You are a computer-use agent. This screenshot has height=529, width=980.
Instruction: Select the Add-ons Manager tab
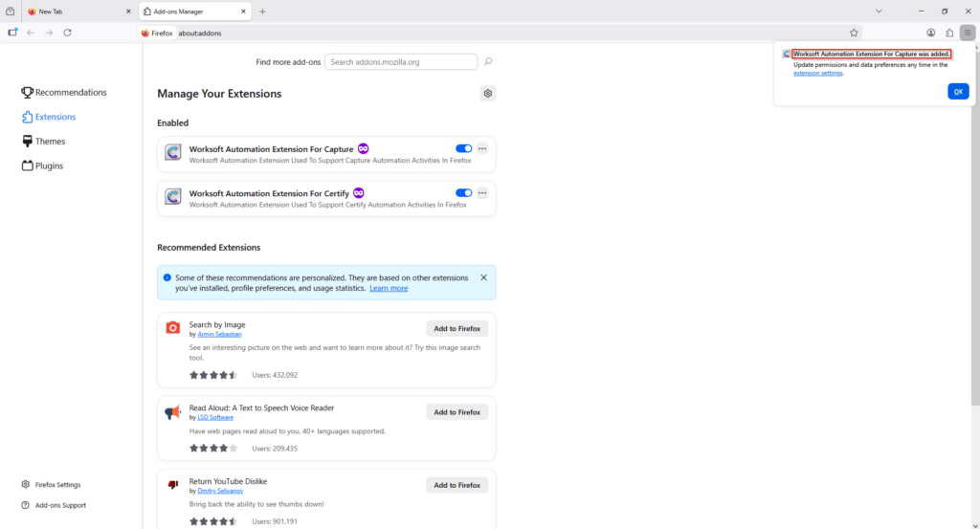coord(194,11)
